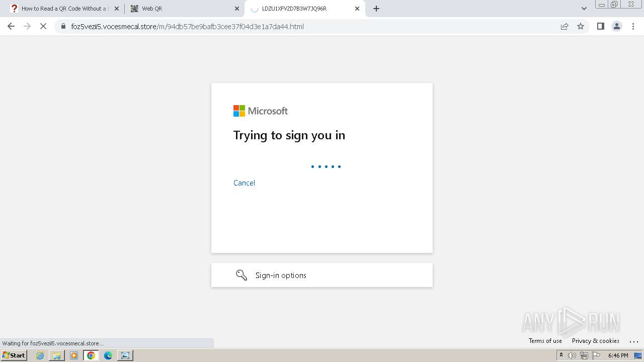This screenshot has height=362, width=644.
Task: Open Sign-in options
Action: [322, 275]
